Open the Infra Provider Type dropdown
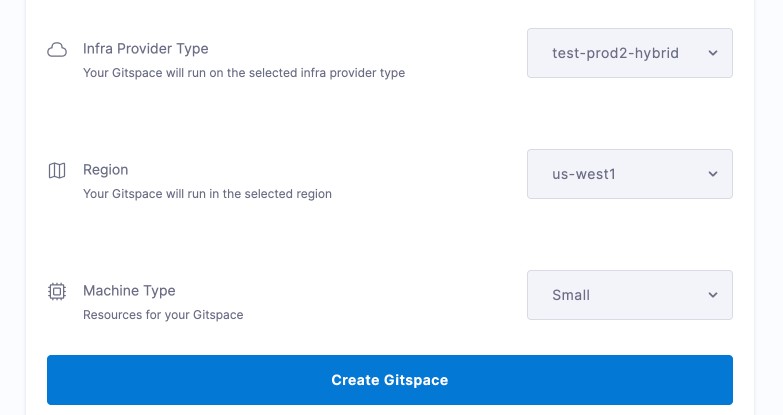Image resolution: width=783 pixels, height=415 pixels. [x=629, y=53]
